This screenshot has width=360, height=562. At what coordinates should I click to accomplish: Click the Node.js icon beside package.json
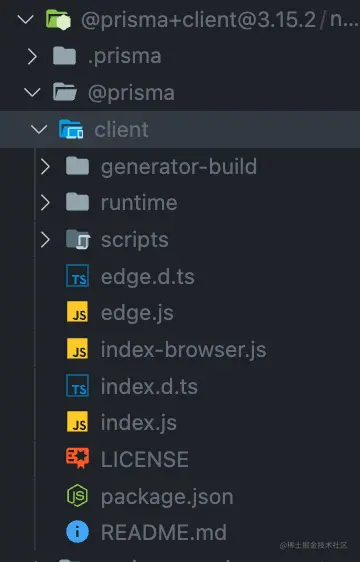77,495
